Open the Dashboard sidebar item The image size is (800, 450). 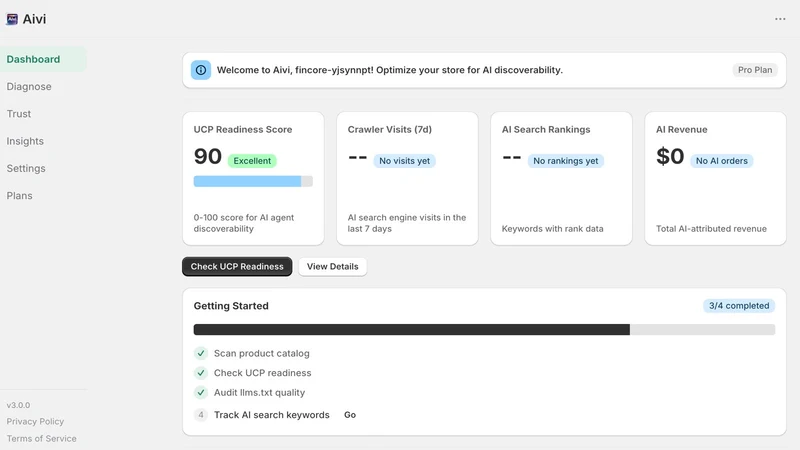(43, 59)
